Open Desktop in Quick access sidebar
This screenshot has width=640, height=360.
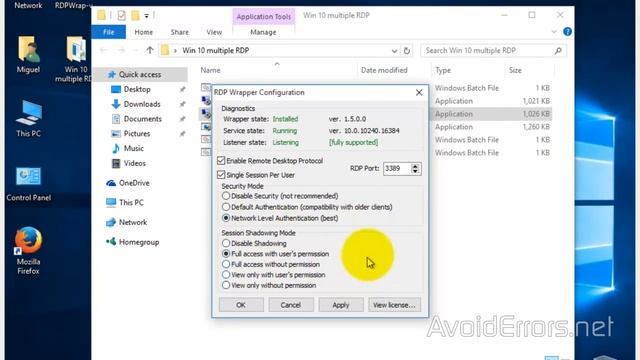click(137, 89)
